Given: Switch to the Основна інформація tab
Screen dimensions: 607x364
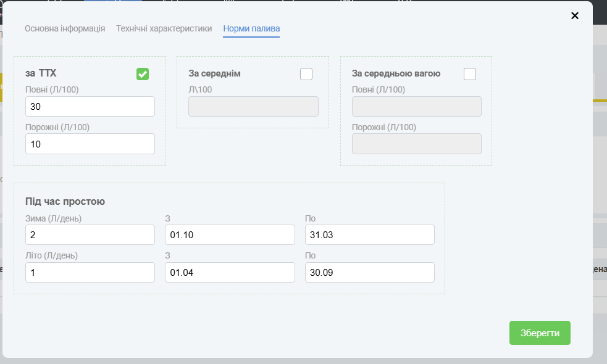Looking at the screenshot, I should [x=65, y=28].
